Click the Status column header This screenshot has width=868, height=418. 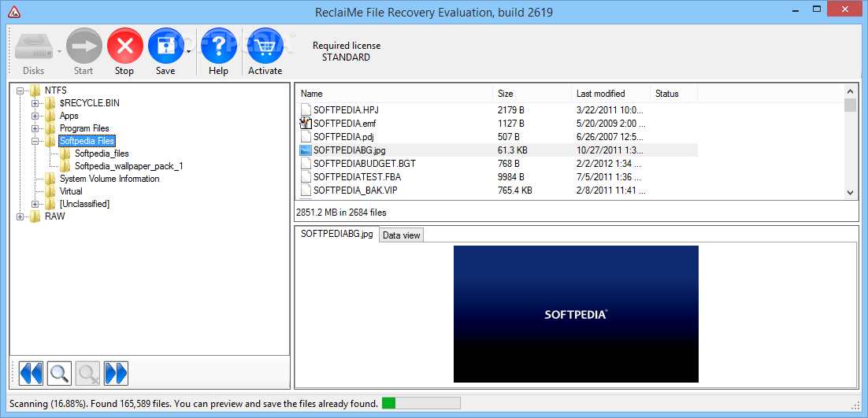[673, 94]
